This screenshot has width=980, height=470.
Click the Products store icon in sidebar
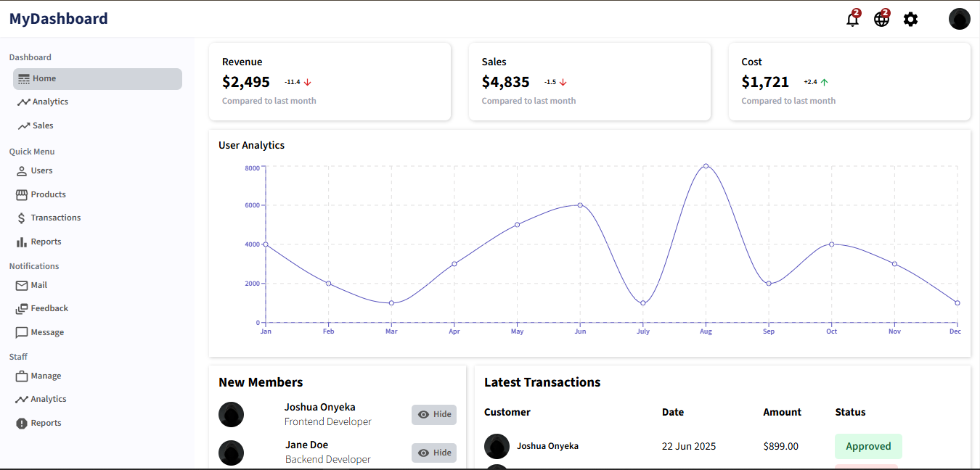[x=22, y=194]
